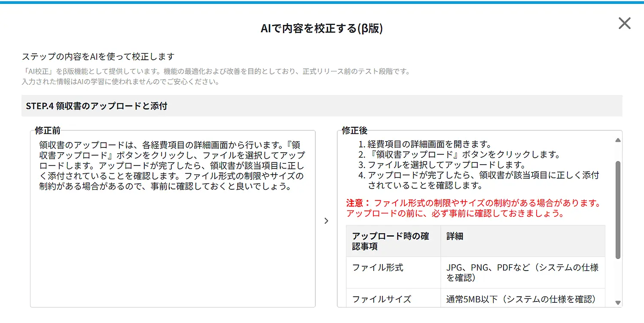The width and height of the screenshot is (644, 323).
Task: Click the 通常5MB以下 detail cell
Action: coord(520,299)
